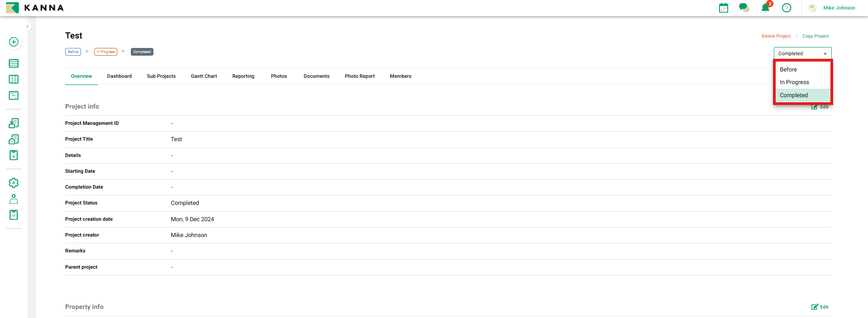Click the Delete Project link
This screenshot has width=868, height=318.
(x=776, y=36)
